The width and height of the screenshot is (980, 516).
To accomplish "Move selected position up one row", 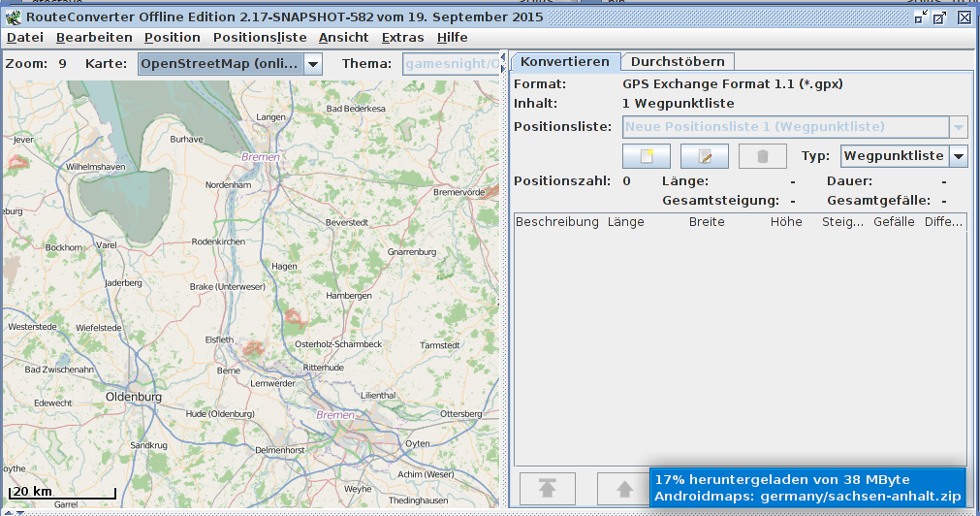I will tap(616, 488).
